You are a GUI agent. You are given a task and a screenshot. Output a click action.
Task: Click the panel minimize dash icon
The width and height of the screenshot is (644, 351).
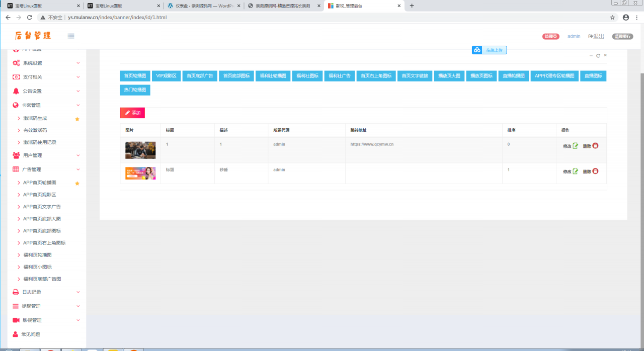[591, 56]
